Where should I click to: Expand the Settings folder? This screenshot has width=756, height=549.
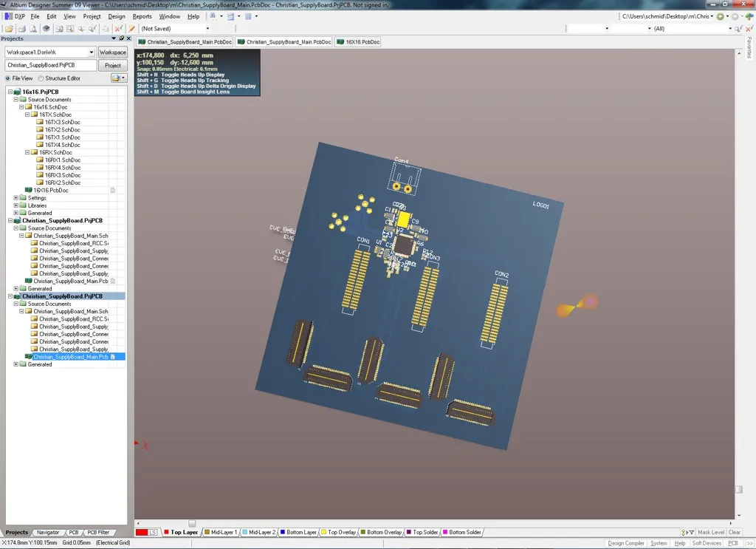(x=16, y=198)
